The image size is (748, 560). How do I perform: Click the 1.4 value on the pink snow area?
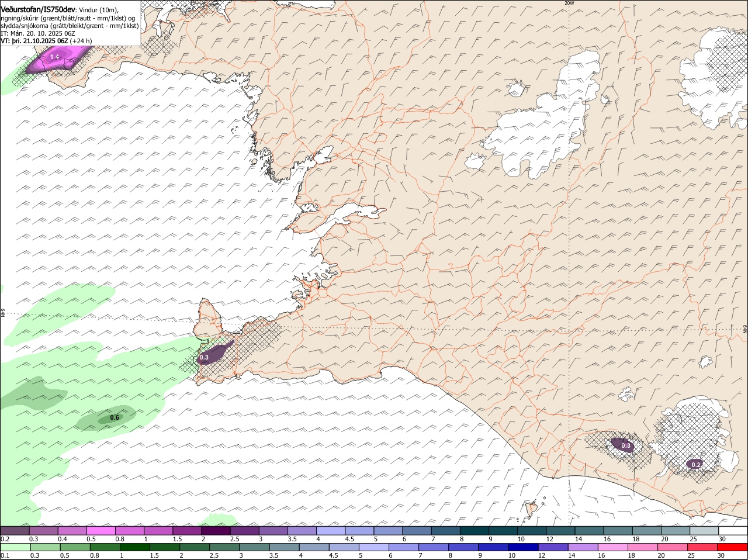(x=55, y=57)
